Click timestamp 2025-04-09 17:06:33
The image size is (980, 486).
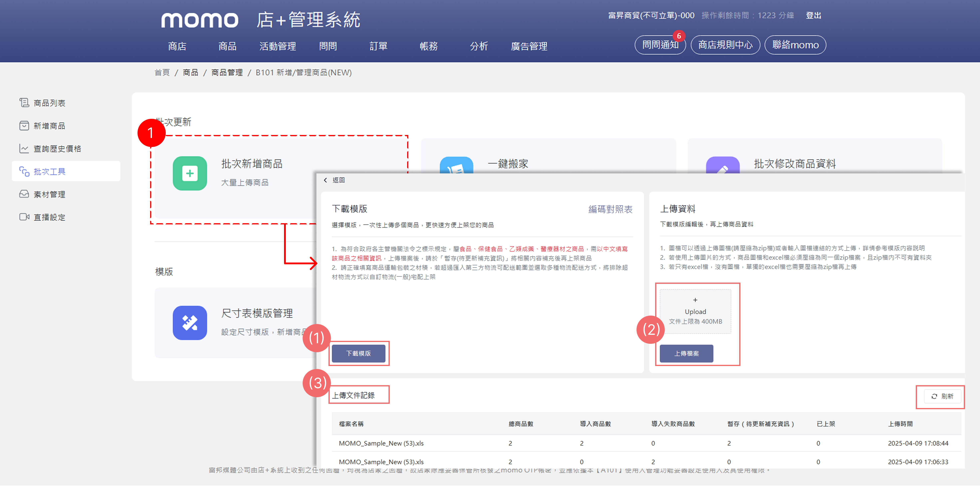click(x=918, y=462)
